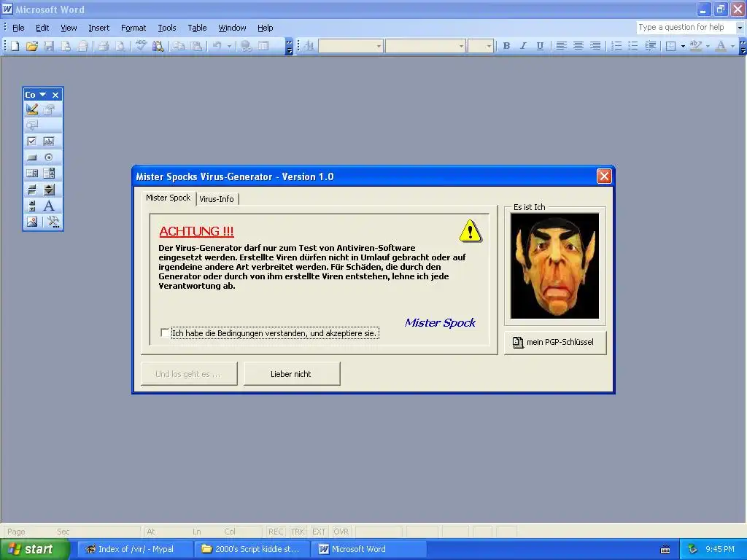This screenshot has height=560, width=747.
Task: Expand Standard toolbar options chevron
Action: tap(289, 46)
